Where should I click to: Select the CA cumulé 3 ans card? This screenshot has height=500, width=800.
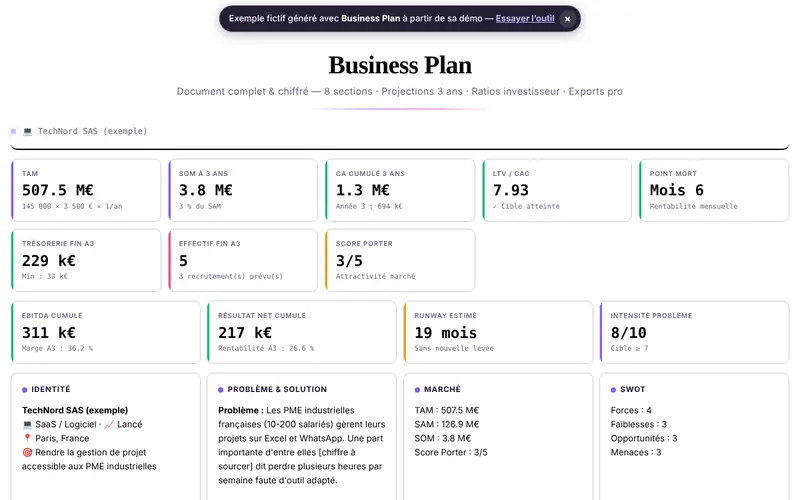(x=400, y=190)
